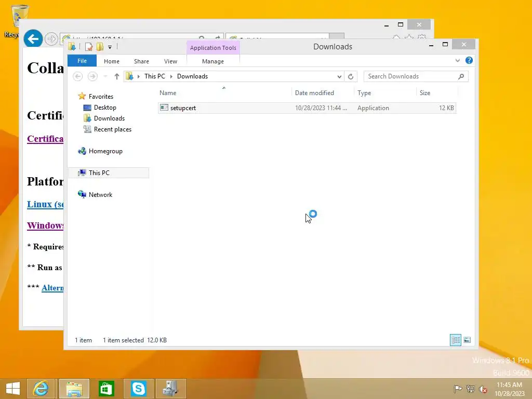Image resolution: width=532 pixels, height=399 pixels.
Task: Open the Customize Quick Access Toolbar dropdown
Action: click(110, 47)
